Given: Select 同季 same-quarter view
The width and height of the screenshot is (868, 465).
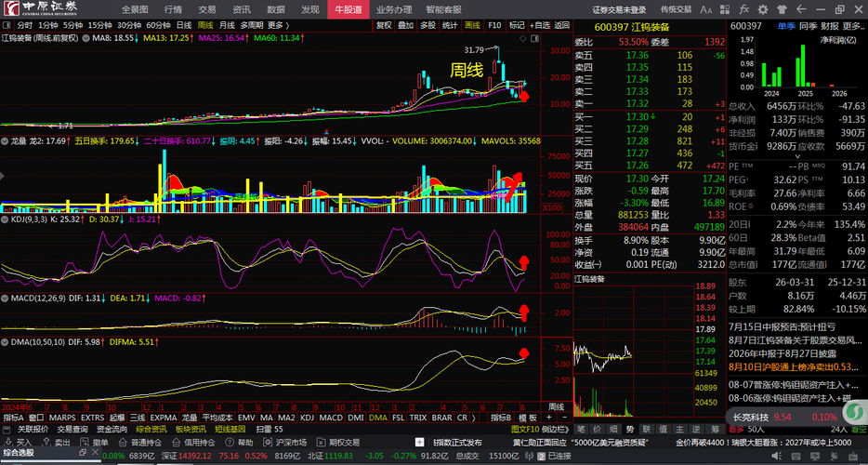Looking at the screenshot, I should point(808,25).
